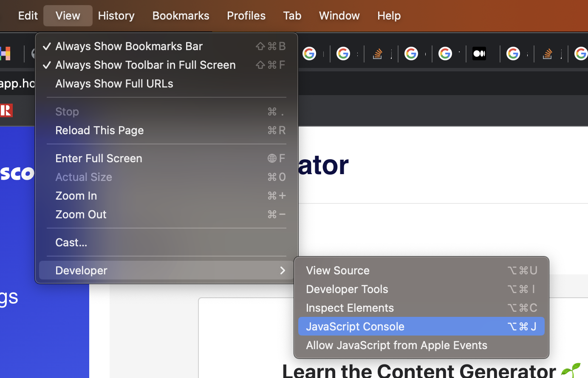This screenshot has width=588, height=378.
Task: Enable Always Show Full URLs
Action: 167,83
